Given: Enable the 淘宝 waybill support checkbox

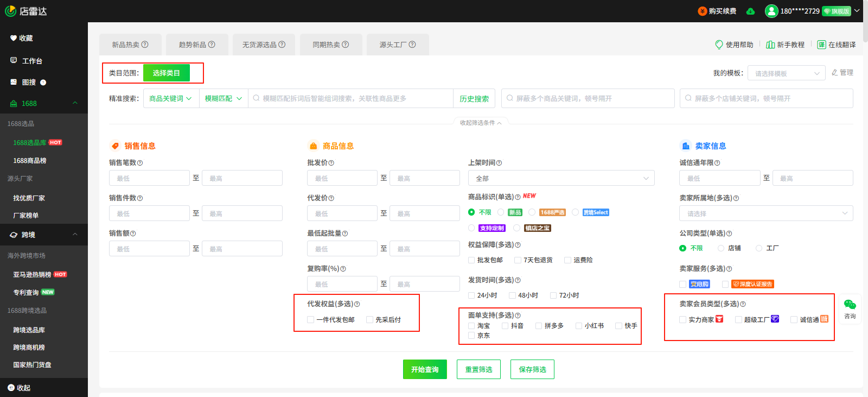Looking at the screenshot, I should [x=471, y=326].
